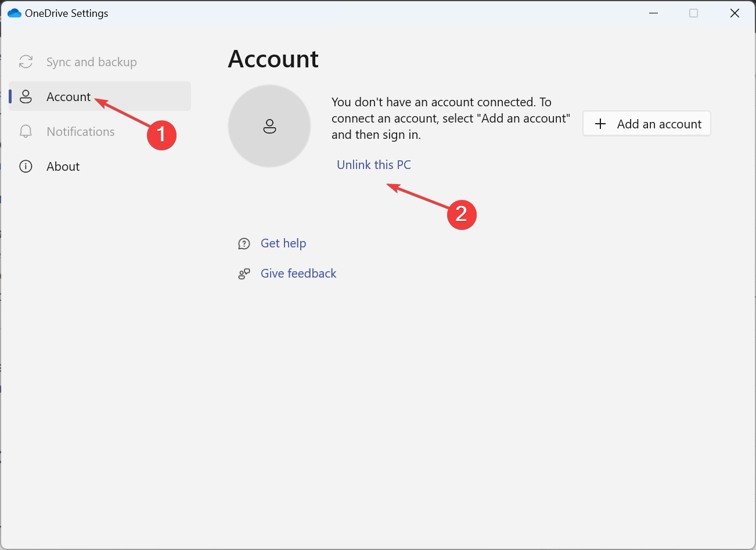Click the Account page heading
The image size is (756, 550).
(x=273, y=59)
